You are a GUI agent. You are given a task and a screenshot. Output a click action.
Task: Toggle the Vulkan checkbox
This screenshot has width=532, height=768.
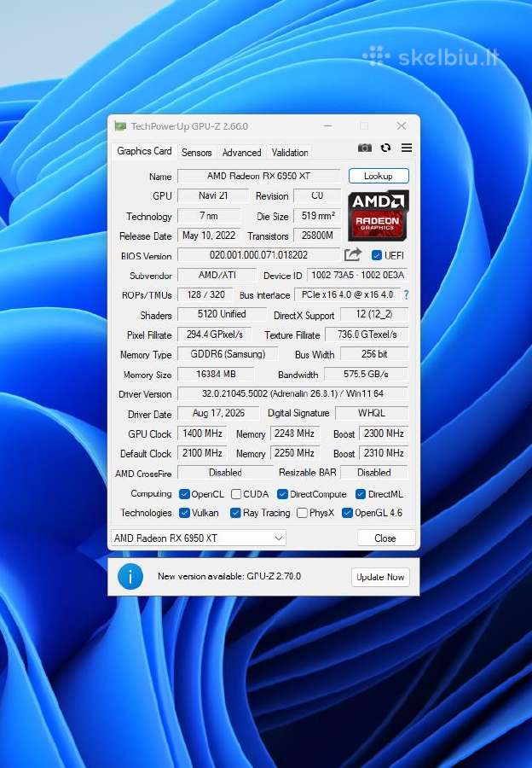[184, 513]
